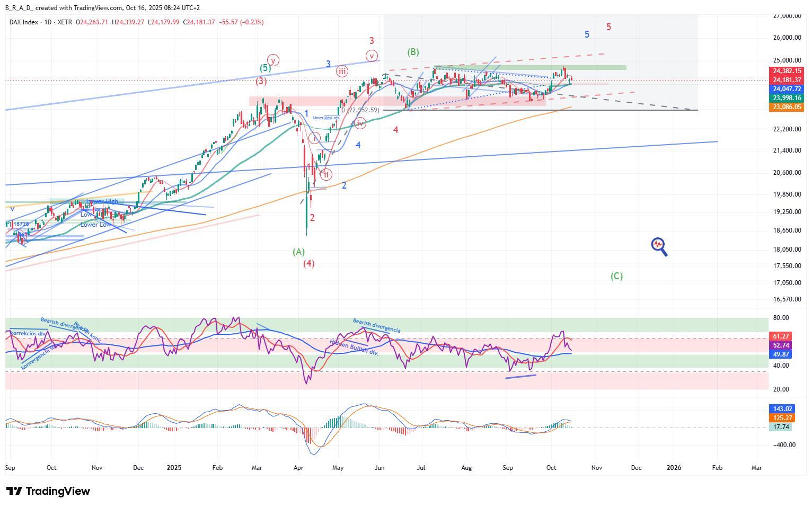Click the red 24,382.15 price label
812x507 pixels.
[x=787, y=71]
